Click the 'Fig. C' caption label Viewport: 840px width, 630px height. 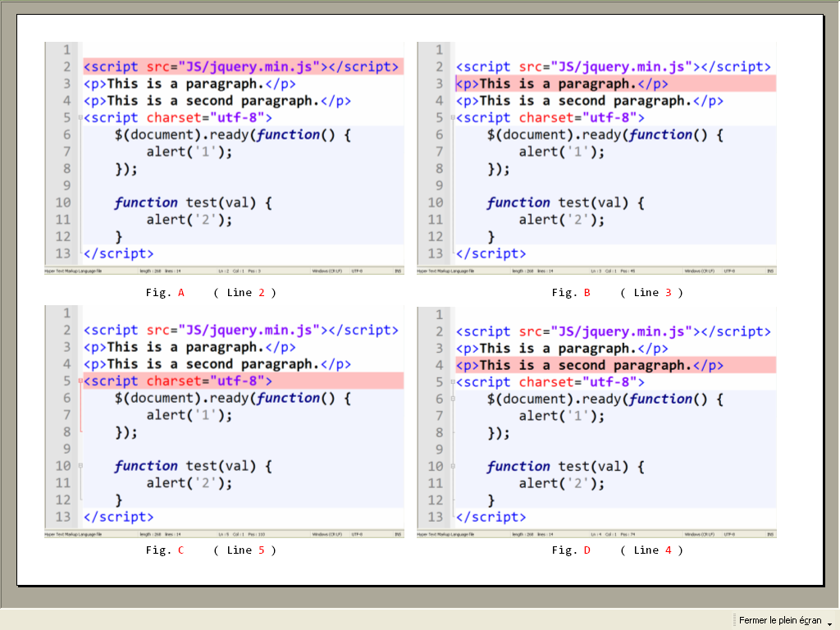click(165, 550)
